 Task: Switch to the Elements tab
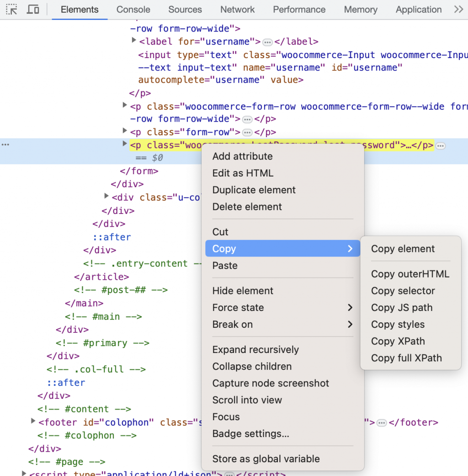80,10
